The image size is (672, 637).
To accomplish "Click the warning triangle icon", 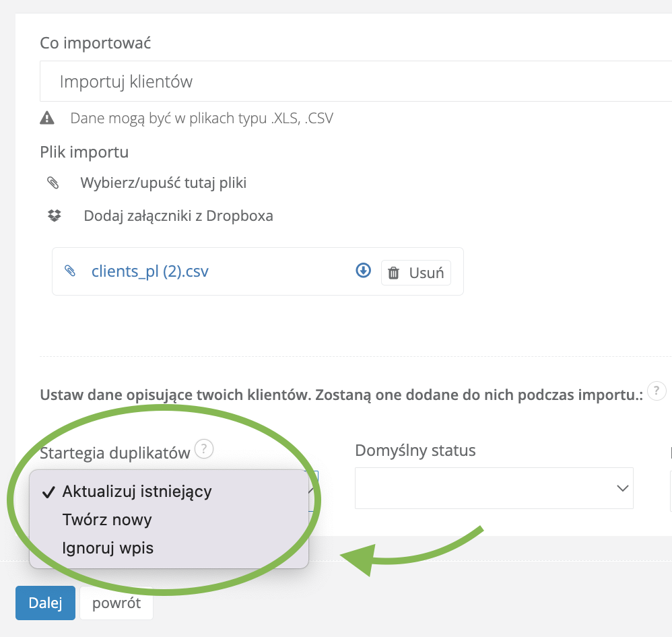I will coord(47,119).
